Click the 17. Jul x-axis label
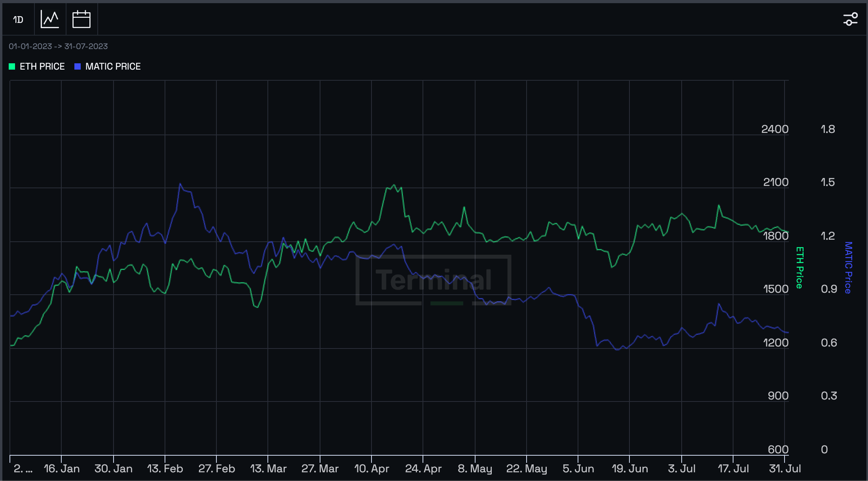The height and width of the screenshot is (481, 868). click(733, 469)
